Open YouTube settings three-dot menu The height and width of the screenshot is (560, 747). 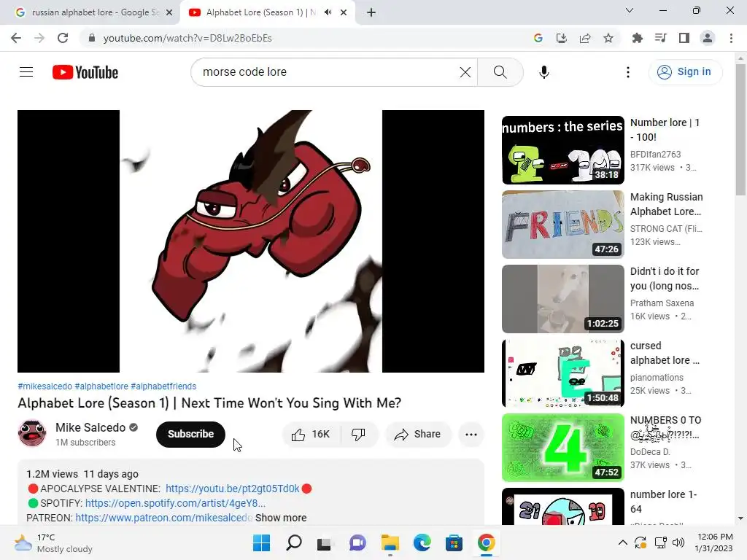click(628, 72)
